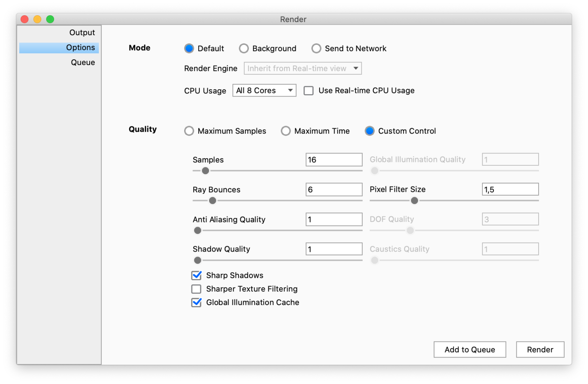The image size is (588, 384).
Task: Click inside the Ray Bounces value field
Action: tap(333, 189)
